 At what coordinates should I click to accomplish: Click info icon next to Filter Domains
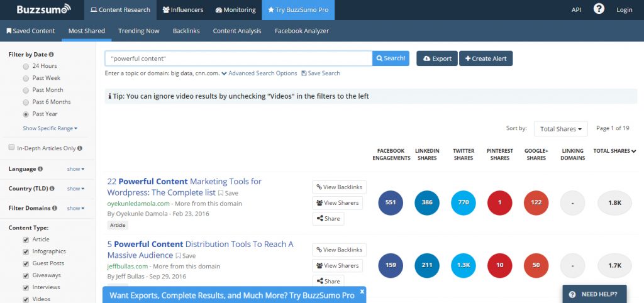tap(55, 208)
